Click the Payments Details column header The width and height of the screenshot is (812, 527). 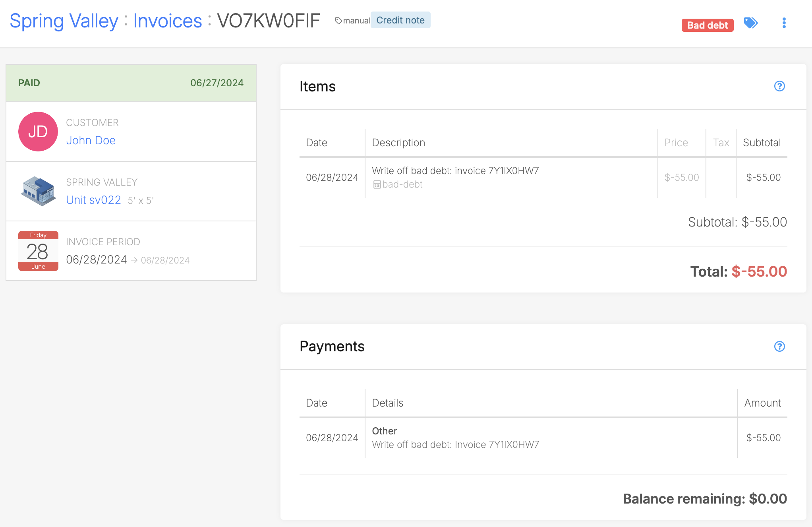(x=388, y=403)
